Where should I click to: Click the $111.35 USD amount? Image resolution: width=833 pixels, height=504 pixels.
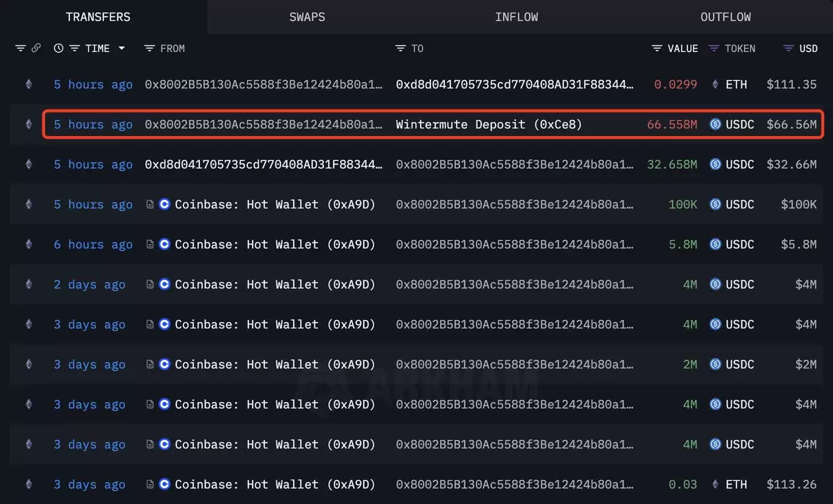(x=791, y=85)
